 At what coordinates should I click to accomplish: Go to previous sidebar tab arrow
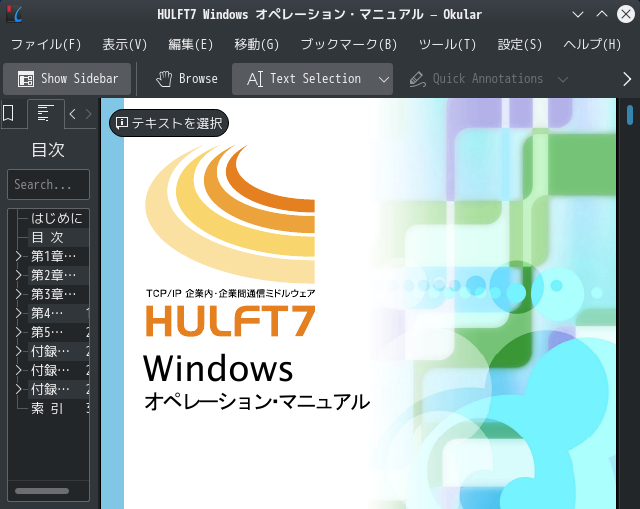[73, 114]
